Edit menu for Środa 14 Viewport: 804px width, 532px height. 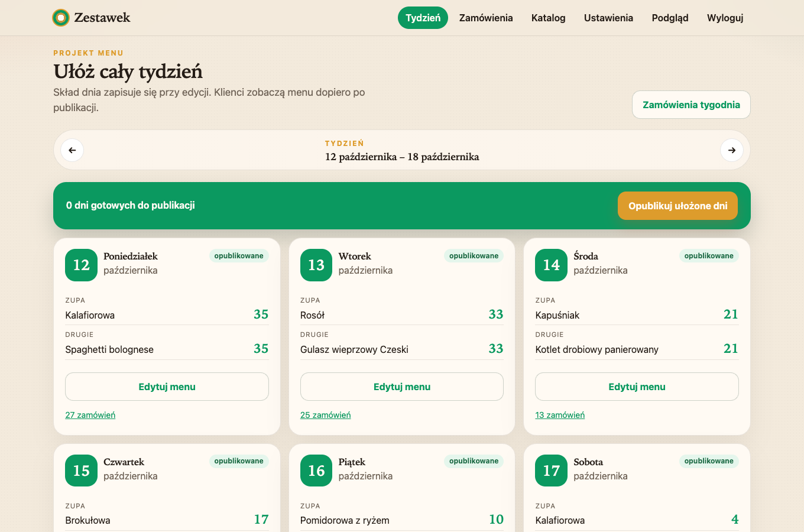click(637, 387)
